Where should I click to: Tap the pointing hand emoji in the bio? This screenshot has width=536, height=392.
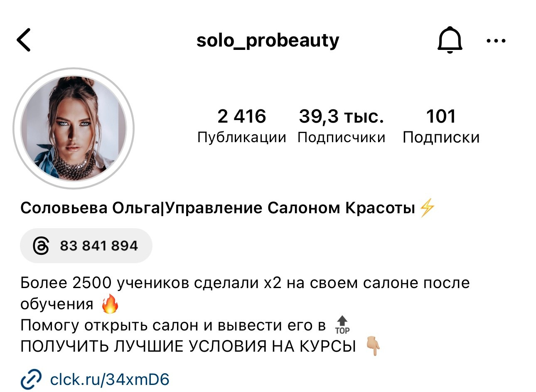pyautogui.click(x=373, y=346)
